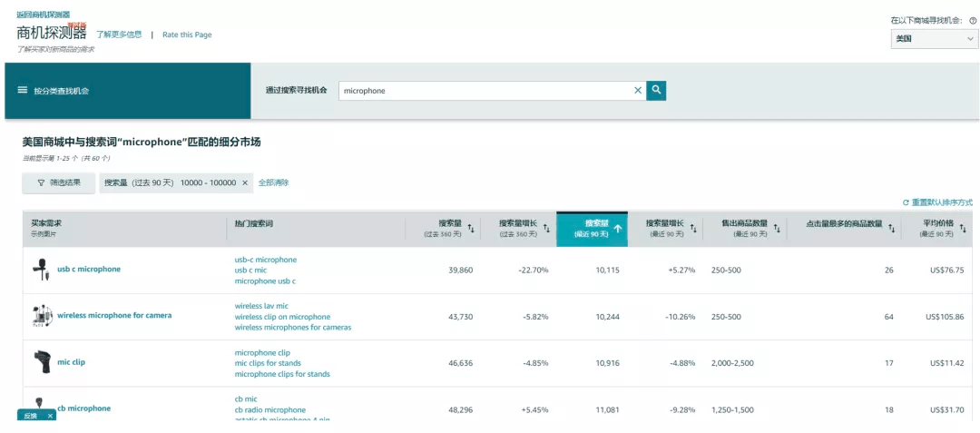Click the magnifier search button
The width and height of the screenshot is (980, 433).
(x=656, y=90)
